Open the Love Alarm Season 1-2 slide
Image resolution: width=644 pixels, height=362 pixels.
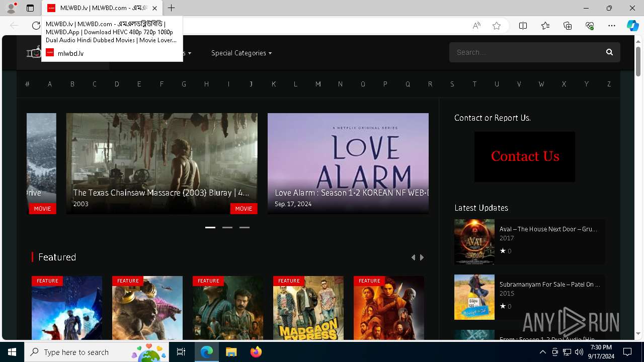point(348,163)
